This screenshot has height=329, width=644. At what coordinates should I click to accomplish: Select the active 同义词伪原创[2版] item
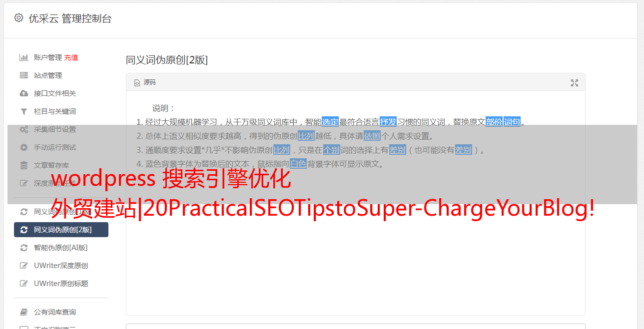61,230
